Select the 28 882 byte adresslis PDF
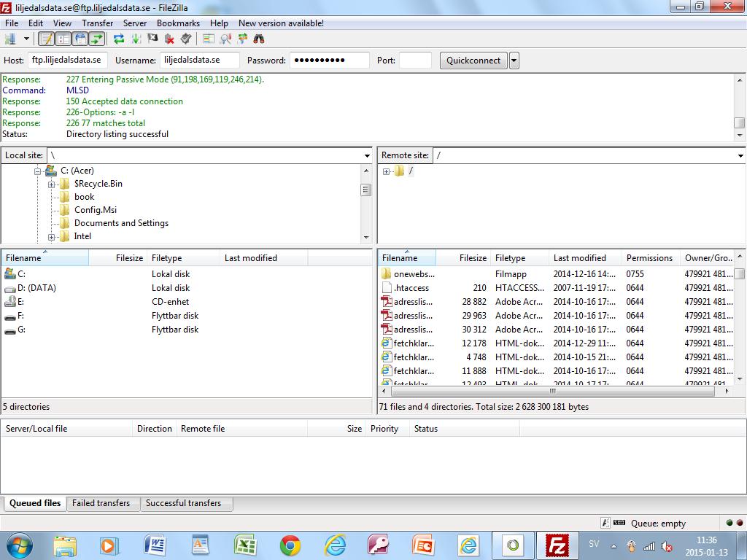The image size is (747, 560). [x=413, y=301]
